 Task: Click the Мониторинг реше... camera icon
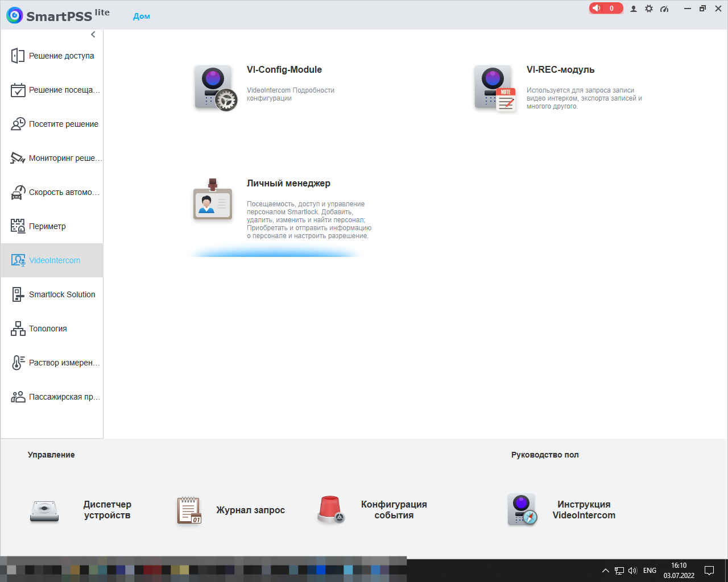[x=18, y=158]
